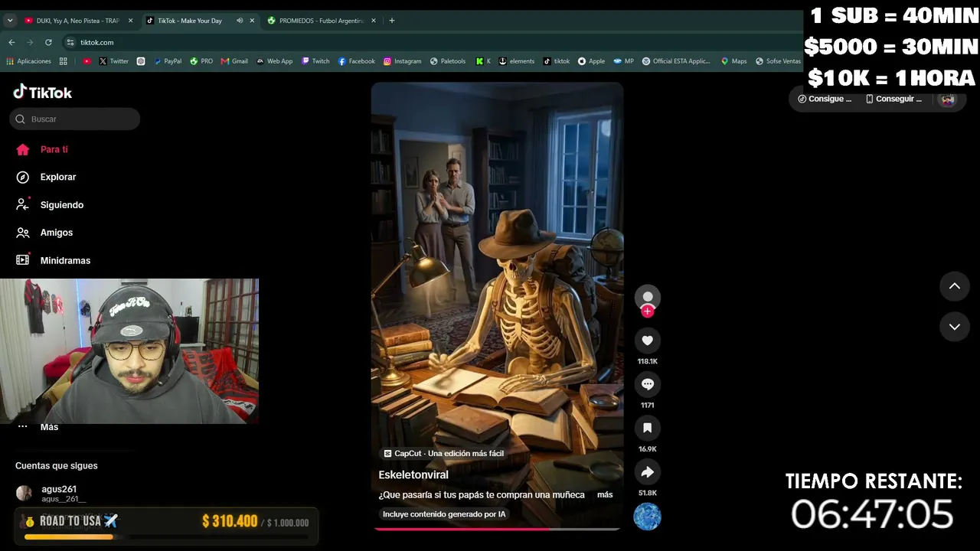The height and width of the screenshot is (551, 980).
Task: Seek using the video progress bar
Action: pyautogui.click(x=497, y=529)
